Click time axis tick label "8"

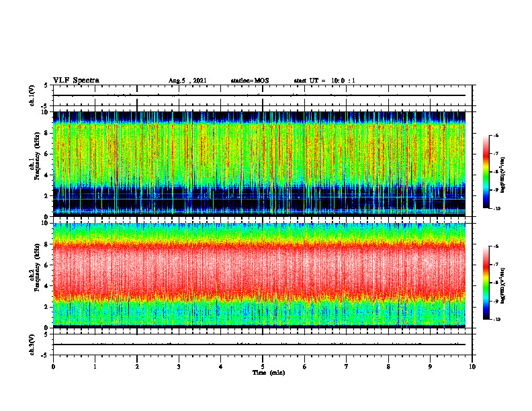click(388, 367)
